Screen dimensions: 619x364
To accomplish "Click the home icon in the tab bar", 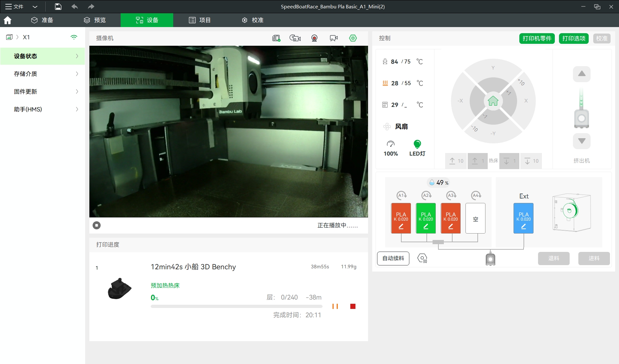I will point(7,20).
